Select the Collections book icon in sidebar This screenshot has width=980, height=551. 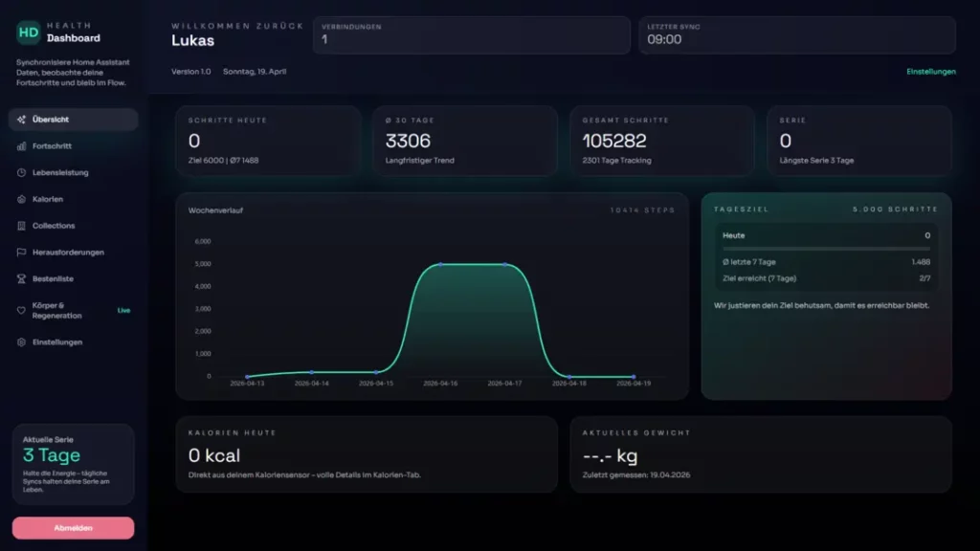click(19, 226)
